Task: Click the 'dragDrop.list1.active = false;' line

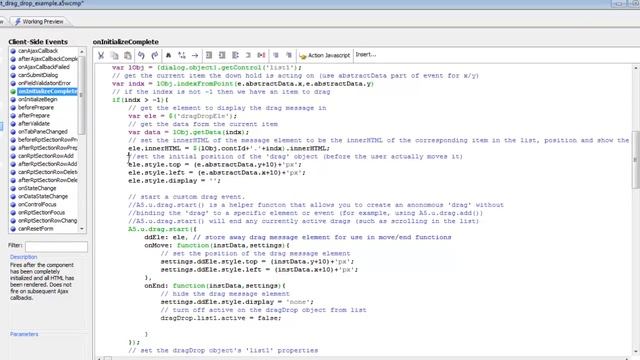Action: coord(221,318)
